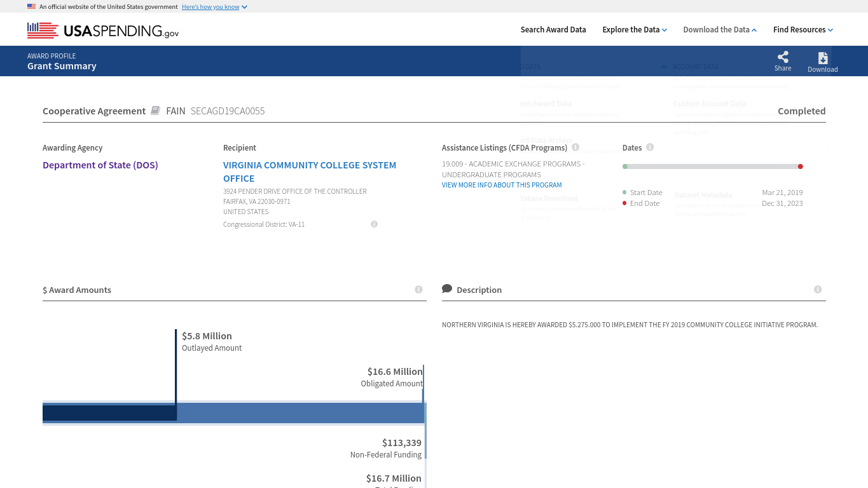
Task: Open info icon beside Dates
Action: pos(650,147)
